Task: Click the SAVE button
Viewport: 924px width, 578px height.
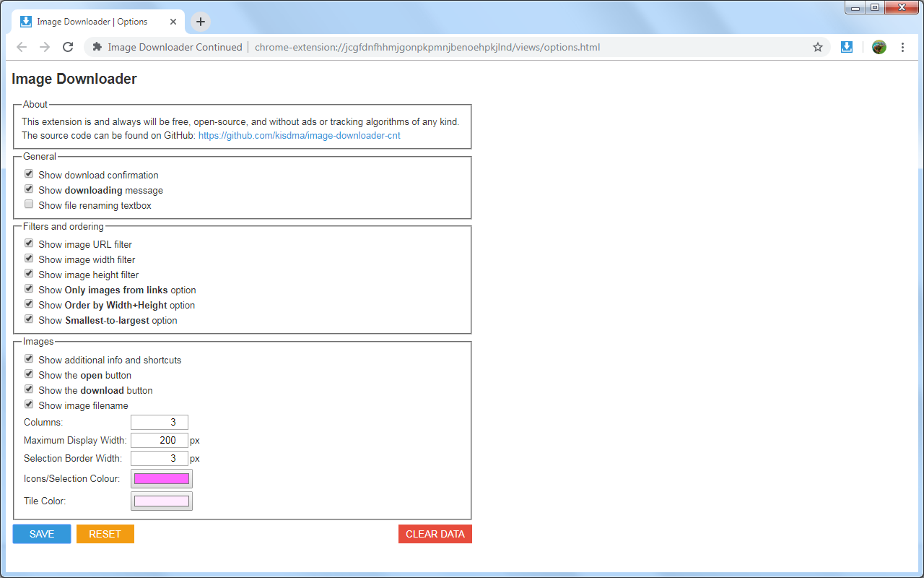Action: (x=42, y=534)
